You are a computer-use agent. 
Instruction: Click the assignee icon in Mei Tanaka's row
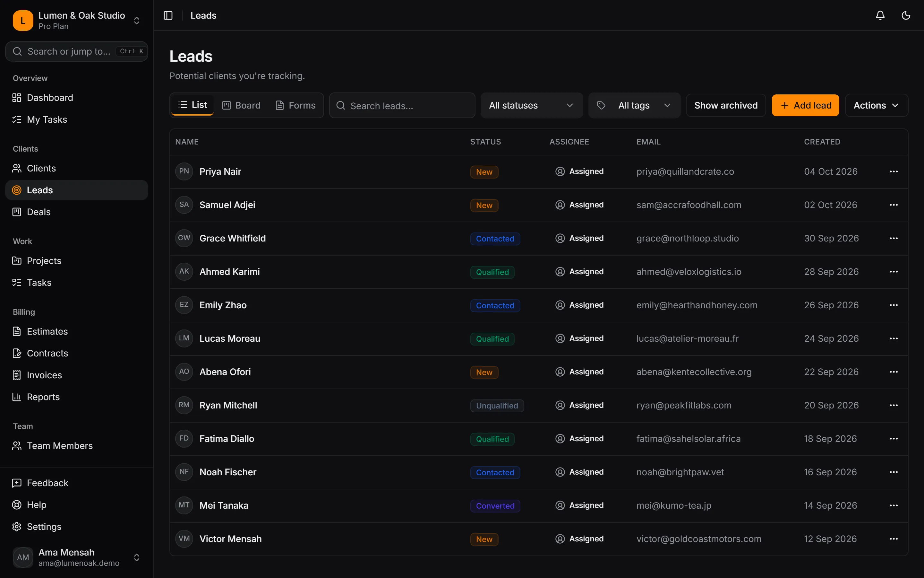[x=560, y=505]
